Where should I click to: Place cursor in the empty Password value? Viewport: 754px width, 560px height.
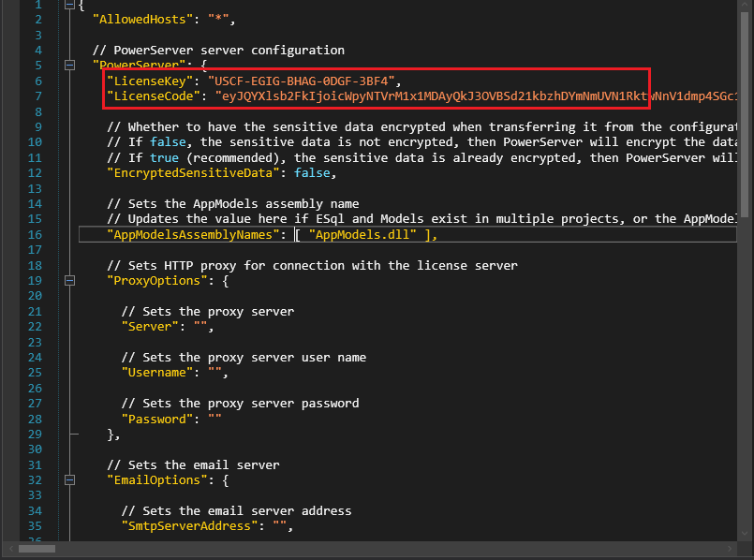click(214, 419)
